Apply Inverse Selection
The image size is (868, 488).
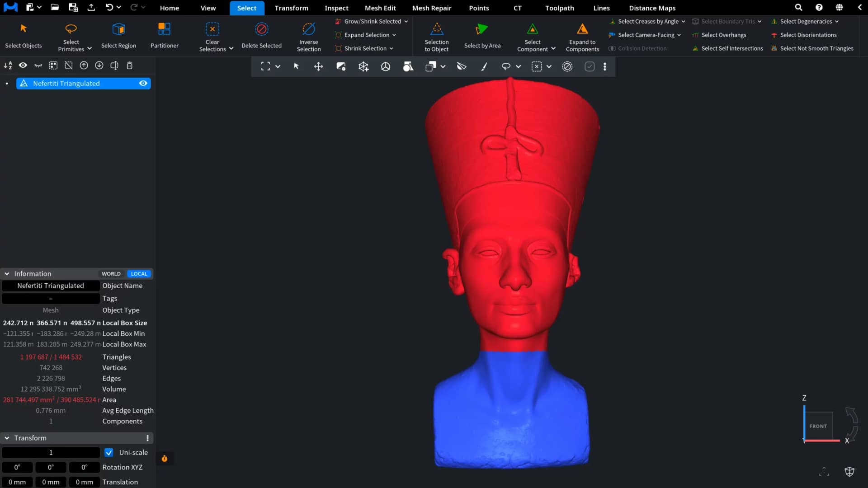click(x=309, y=37)
